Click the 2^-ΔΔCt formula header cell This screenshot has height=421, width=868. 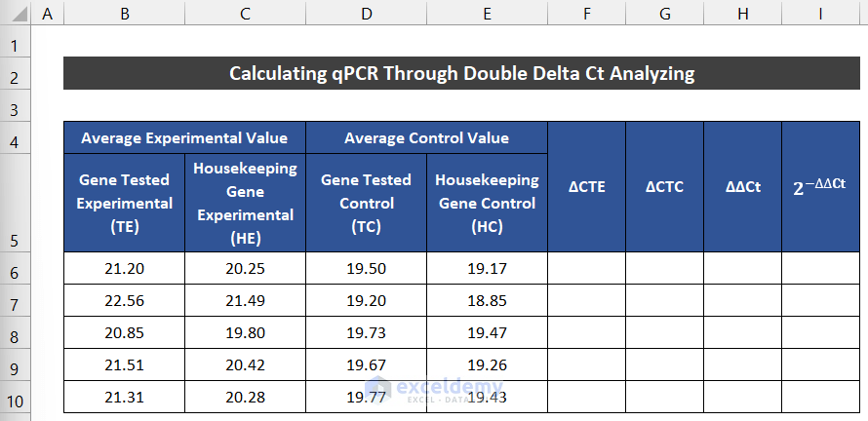coord(819,186)
